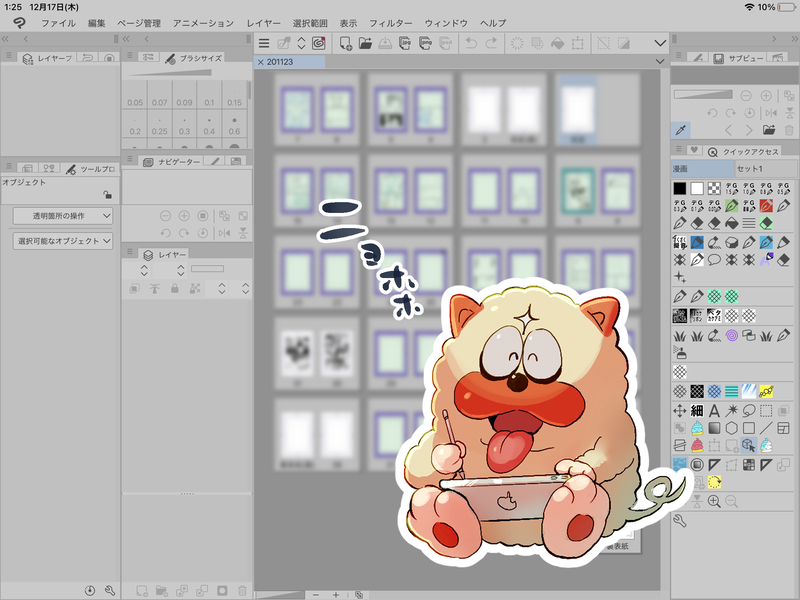The image size is (800, 600).
Task: Pick the black color swatch in Quick Access
Action: [680, 188]
